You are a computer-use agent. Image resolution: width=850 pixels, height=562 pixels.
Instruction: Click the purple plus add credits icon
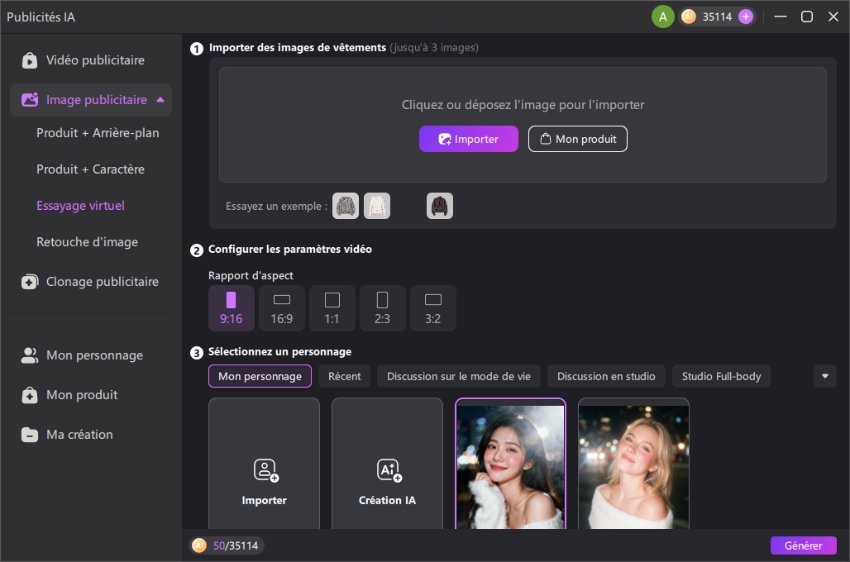(746, 17)
